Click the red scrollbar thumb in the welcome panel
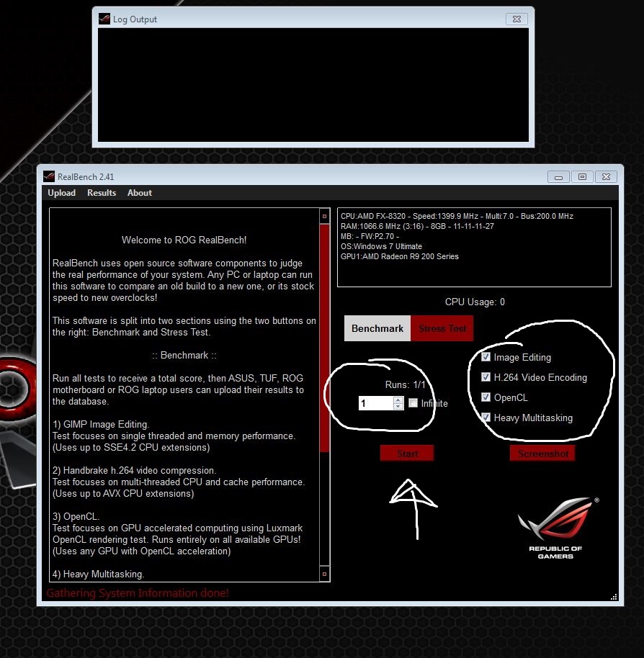 click(x=324, y=338)
